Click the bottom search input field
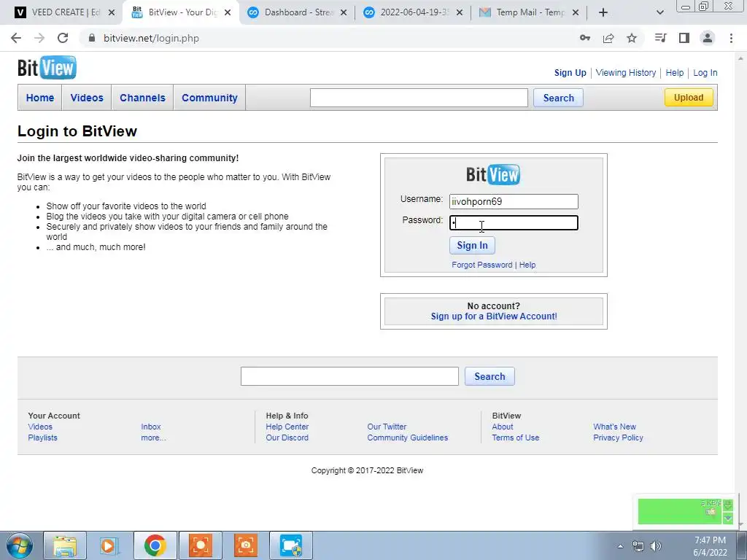This screenshot has width=747, height=560. (x=349, y=376)
